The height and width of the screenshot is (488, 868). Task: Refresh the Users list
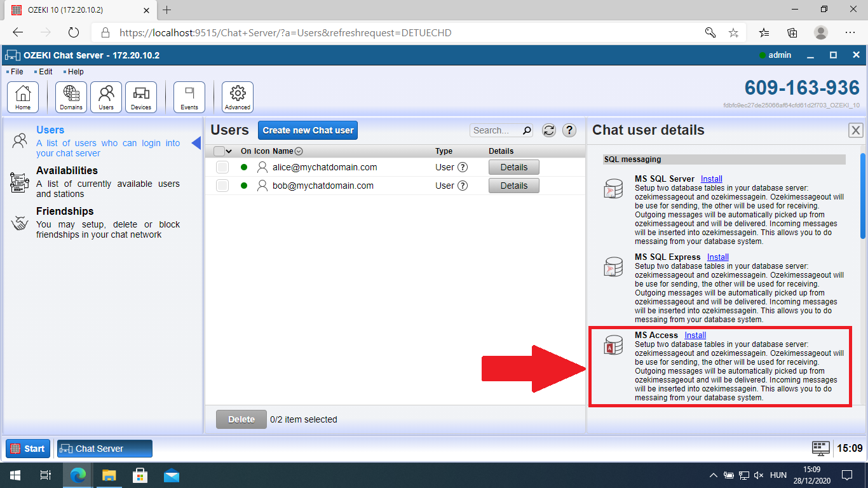point(548,130)
